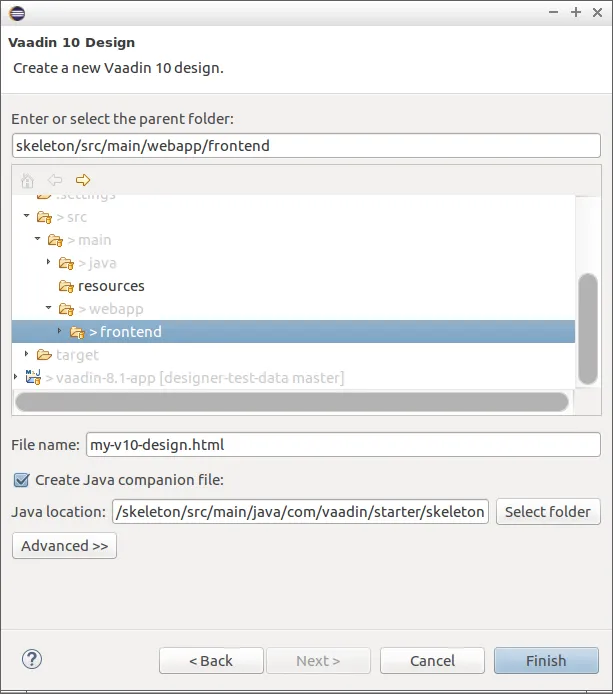This screenshot has height=694, width=613.
Task: Click the target folder icon
Action: (44, 355)
